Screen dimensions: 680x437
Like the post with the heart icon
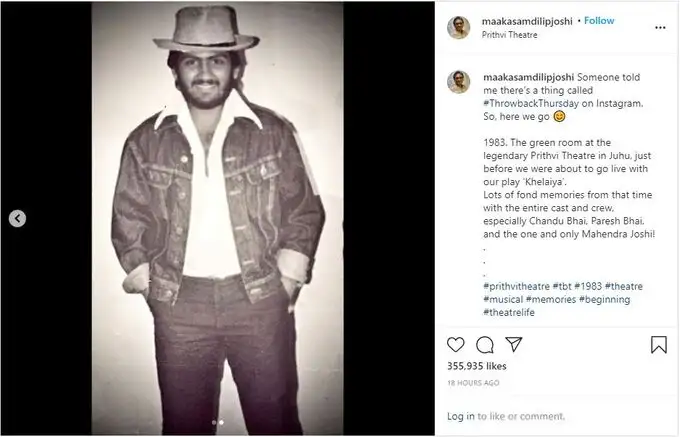click(456, 344)
